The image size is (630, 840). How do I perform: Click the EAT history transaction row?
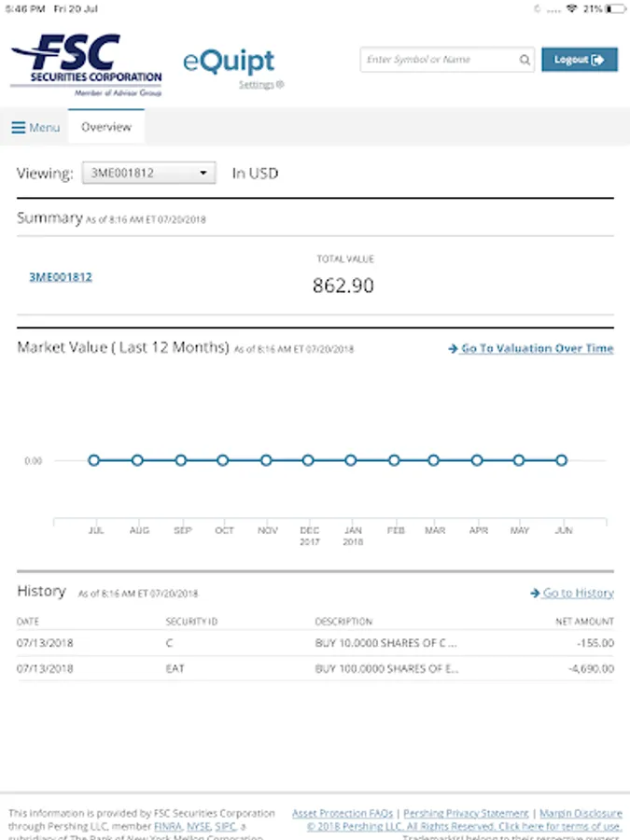[x=315, y=669]
